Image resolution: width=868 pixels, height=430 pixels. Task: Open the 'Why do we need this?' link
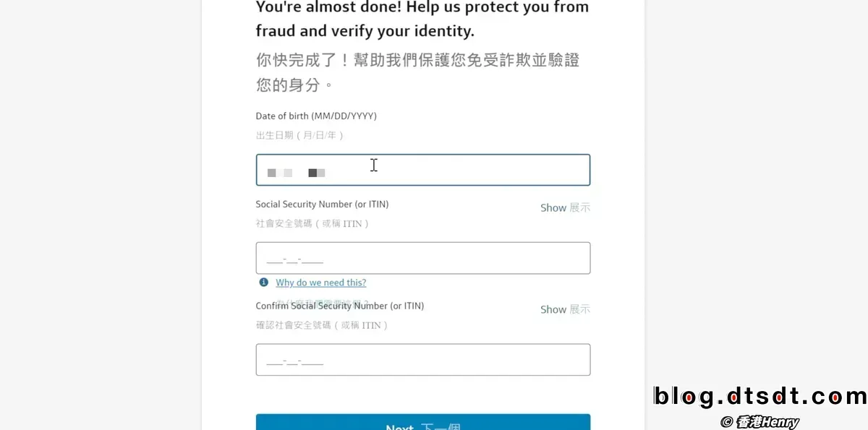[320, 283]
